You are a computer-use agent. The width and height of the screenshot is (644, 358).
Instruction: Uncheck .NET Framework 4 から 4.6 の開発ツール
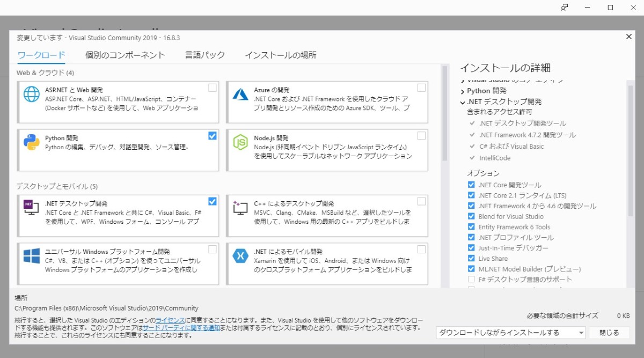pyautogui.click(x=471, y=206)
